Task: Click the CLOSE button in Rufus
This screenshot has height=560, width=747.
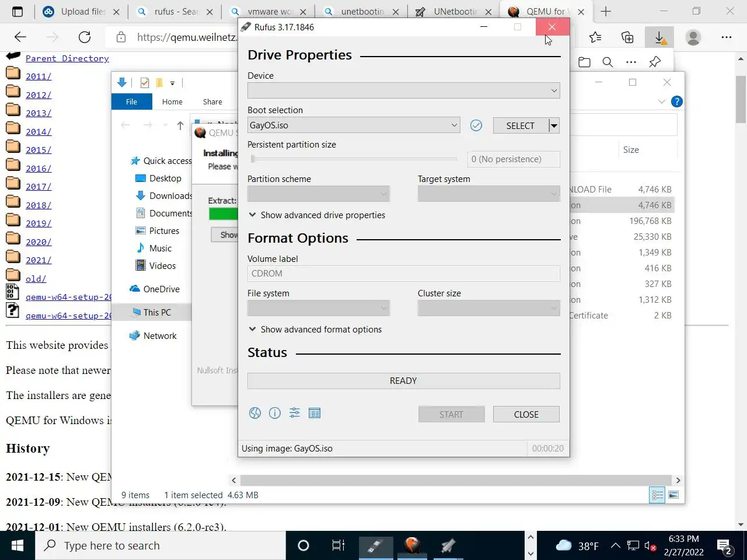Action: pyautogui.click(x=526, y=414)
